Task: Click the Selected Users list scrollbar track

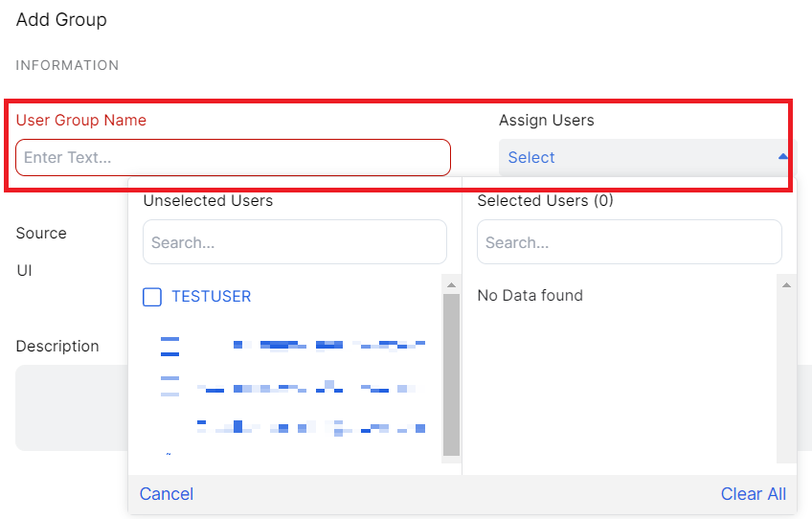Action: [x=786, y=383]
